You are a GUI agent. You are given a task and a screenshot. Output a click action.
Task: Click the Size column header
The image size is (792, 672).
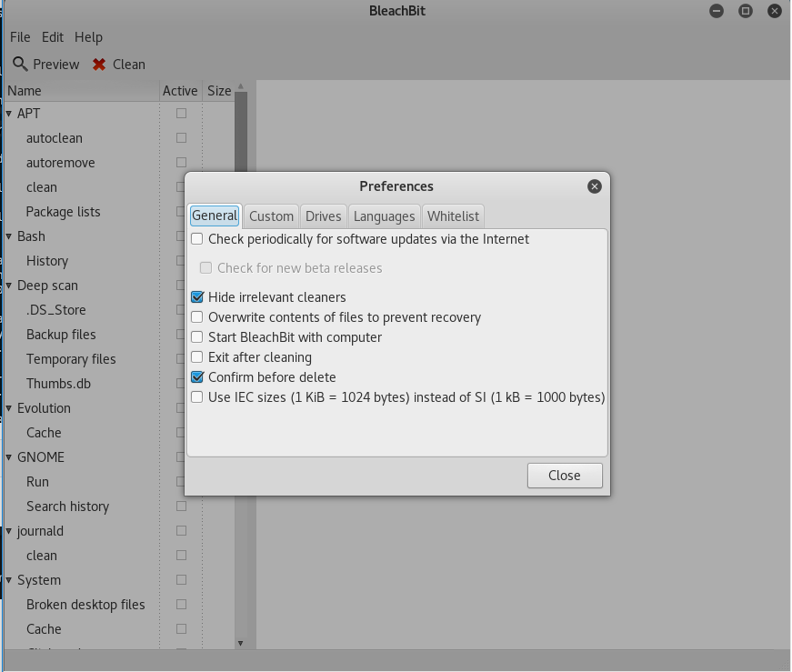(219, 91)
